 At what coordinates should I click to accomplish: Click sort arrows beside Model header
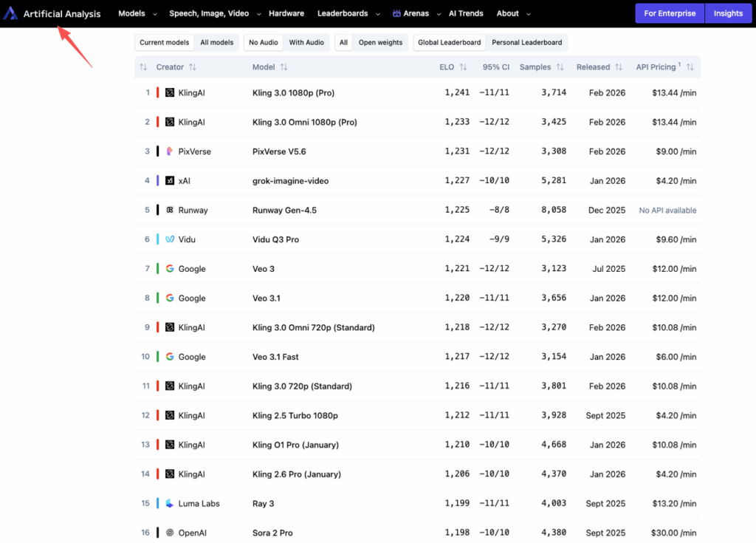coord(283,67)
